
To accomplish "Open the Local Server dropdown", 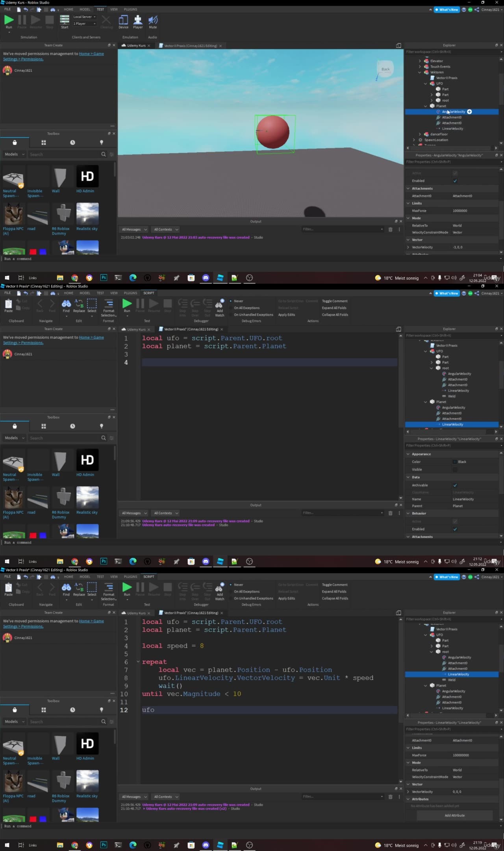I will coord(85,17).
